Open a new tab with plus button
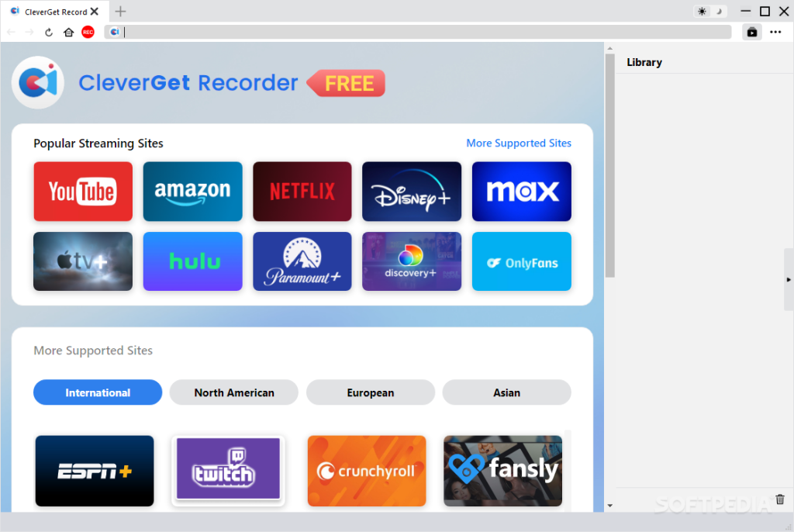This screenshot has width=794, height=532. click(120, 11)
